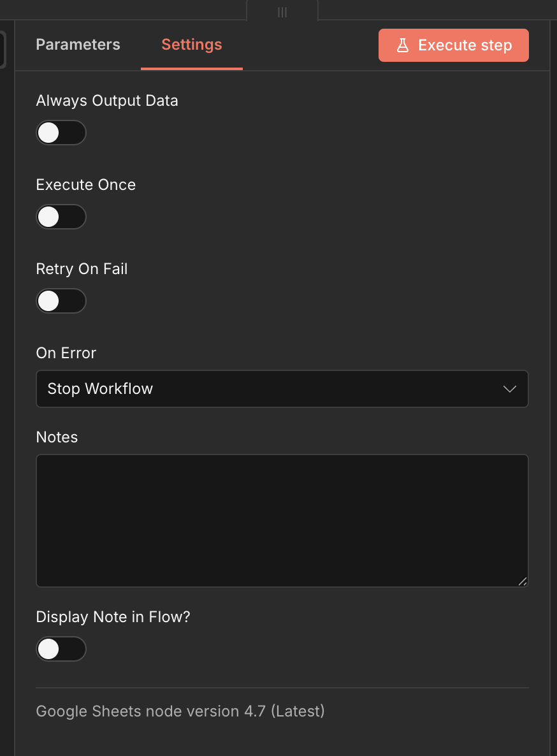557x756 pixels.
Task: Turn on the Execute Once switch
Action: pos(61,217)
